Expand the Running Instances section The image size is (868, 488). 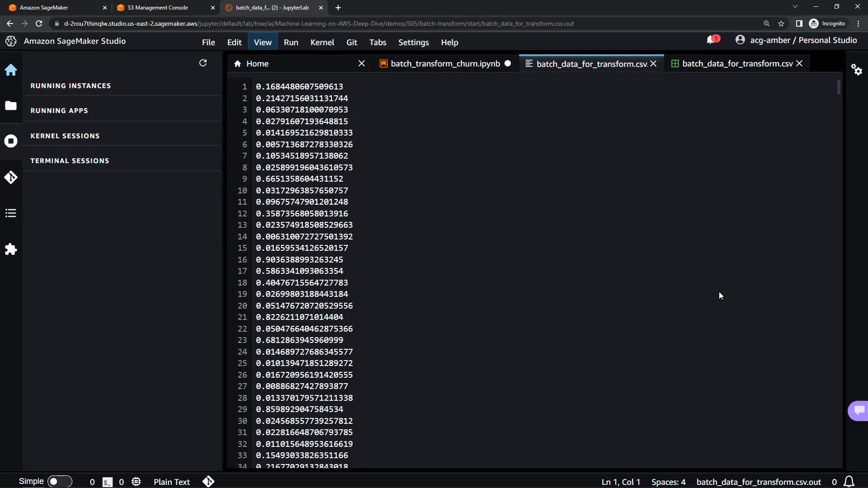[x=71, y=86]
